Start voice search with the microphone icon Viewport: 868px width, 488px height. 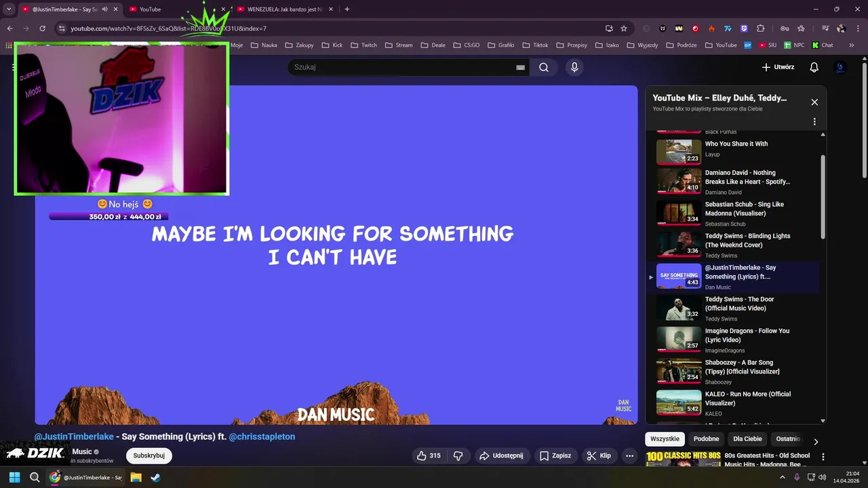point(574,67)
